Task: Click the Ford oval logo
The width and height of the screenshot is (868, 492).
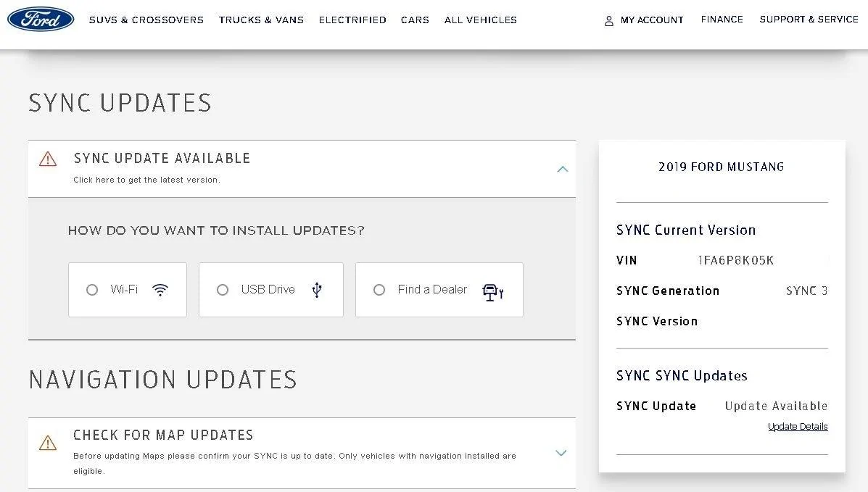Action: (41, 20)
